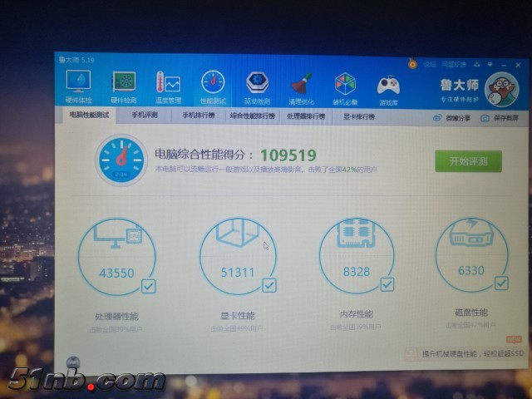Uncheck the 内存性能 memory test checkbox
This screenshot has height=399, width=532.
387,284
